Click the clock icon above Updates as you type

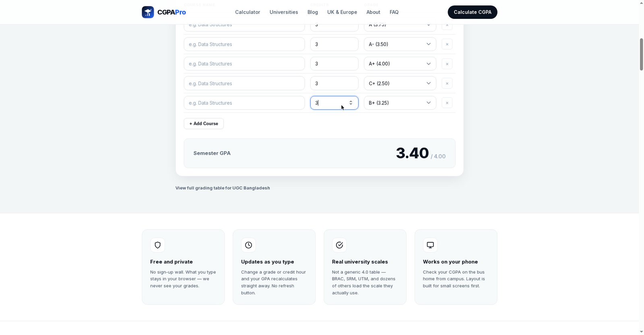click(x=248, y=245)
